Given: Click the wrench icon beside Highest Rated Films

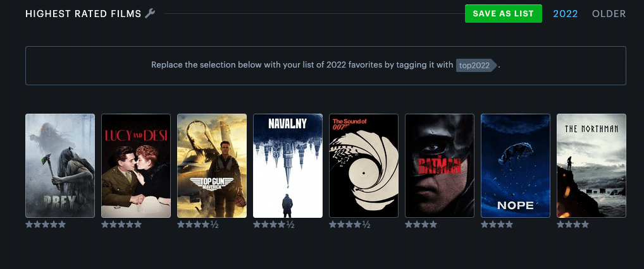Looking at the screenshot, I should point(150,13).
